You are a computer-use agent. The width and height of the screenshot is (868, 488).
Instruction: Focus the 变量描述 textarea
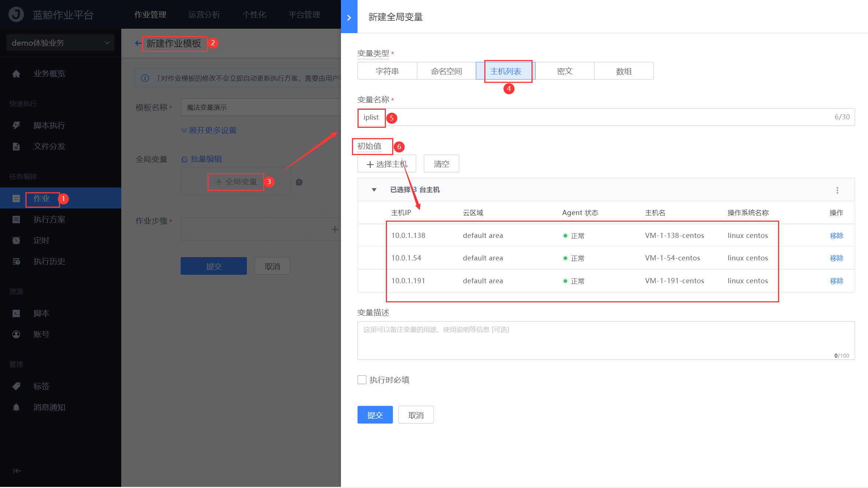pos(606,340)
